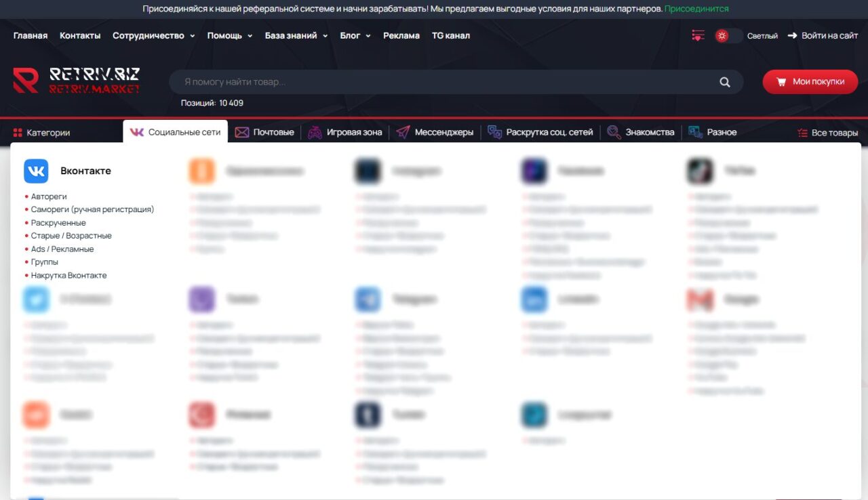Click the search magnifier icon
The height and width of the screenshot is (500, 868).
coord(725,82)
